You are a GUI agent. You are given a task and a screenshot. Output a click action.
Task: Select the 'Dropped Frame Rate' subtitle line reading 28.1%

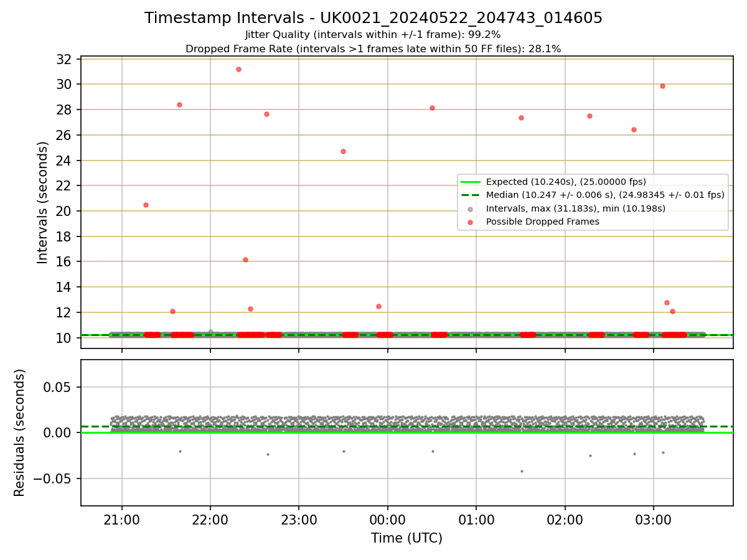click(374, 49)
